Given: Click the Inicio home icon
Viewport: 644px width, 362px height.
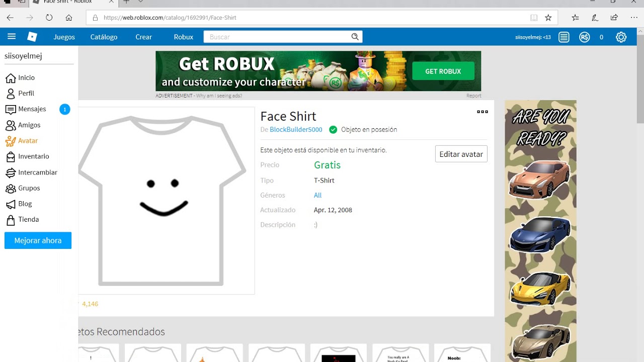Looking at the screenshot, I should 11,78.
